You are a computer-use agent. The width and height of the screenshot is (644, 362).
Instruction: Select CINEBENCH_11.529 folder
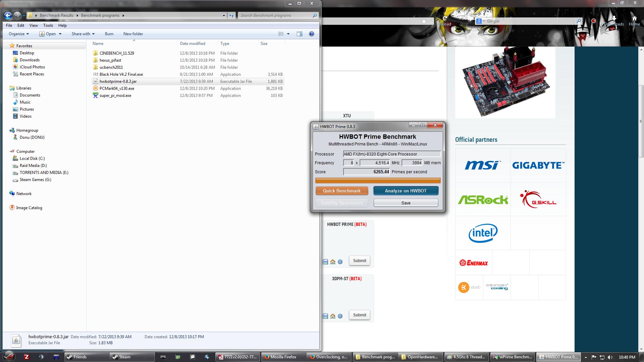tap(117, 53)
